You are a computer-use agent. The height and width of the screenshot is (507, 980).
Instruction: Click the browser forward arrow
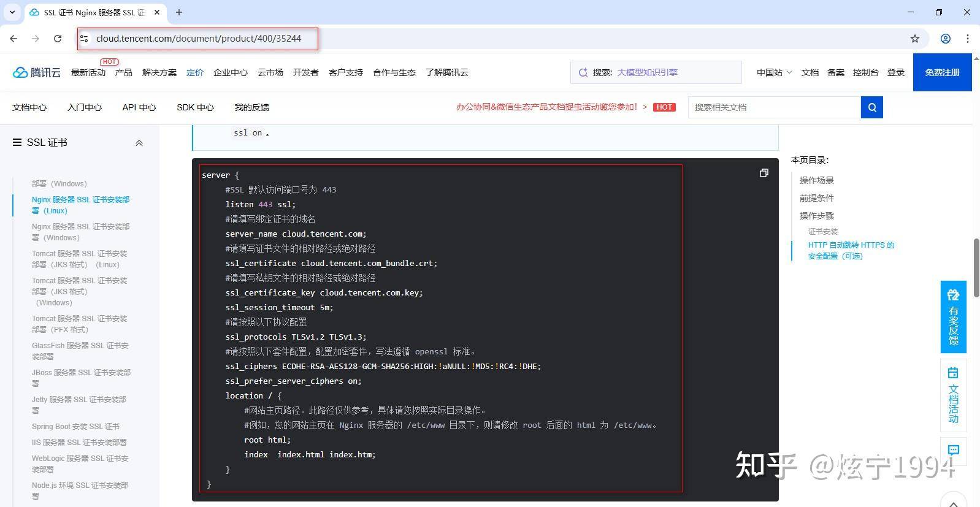(36, 39)
